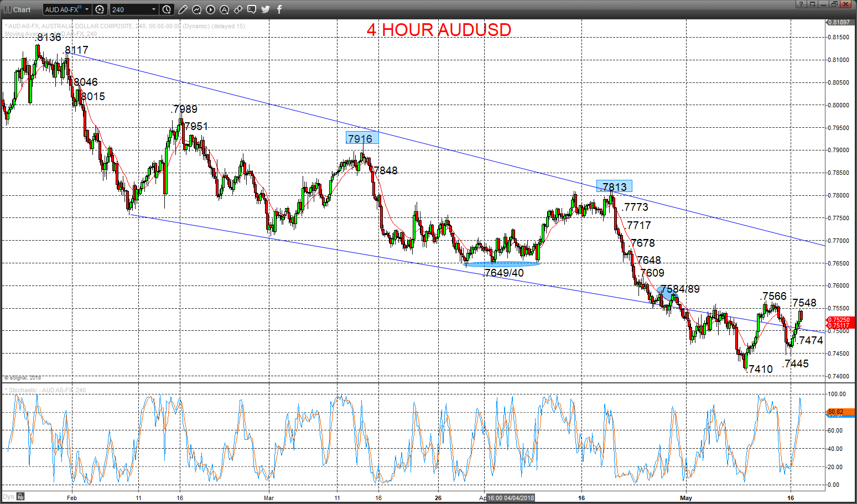Click the .7566 price annotation
The image size is (857, 504).
click(x=773, y=296)
